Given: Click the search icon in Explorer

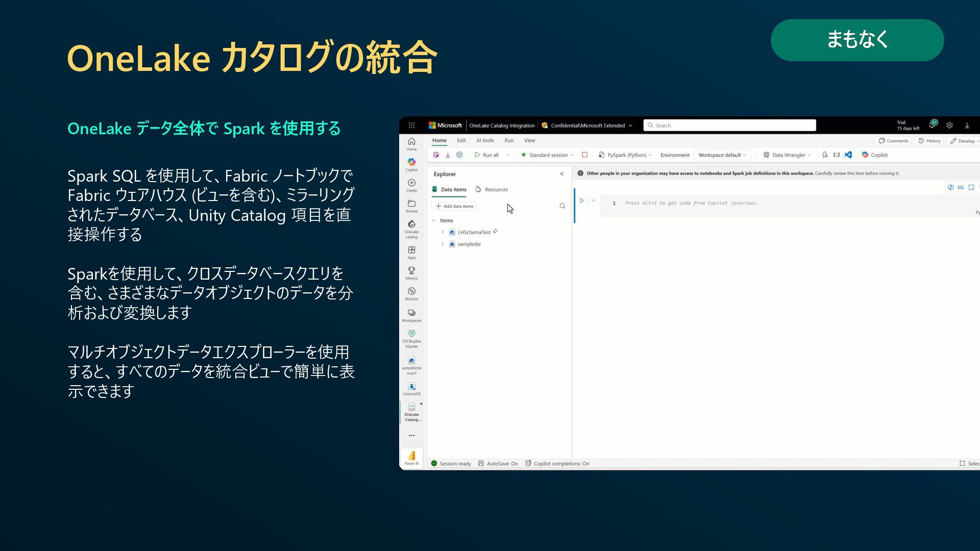Looking at the screenshot, I should coord(562,206).
